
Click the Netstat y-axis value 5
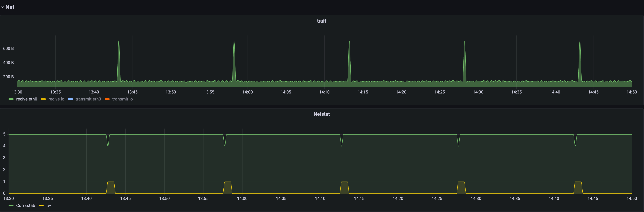point(4,134)
